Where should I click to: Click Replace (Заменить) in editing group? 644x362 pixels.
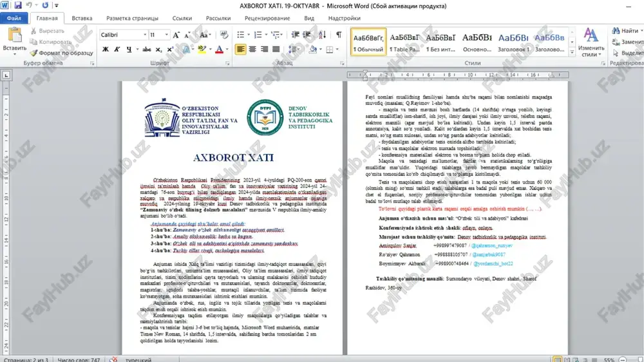627,42
